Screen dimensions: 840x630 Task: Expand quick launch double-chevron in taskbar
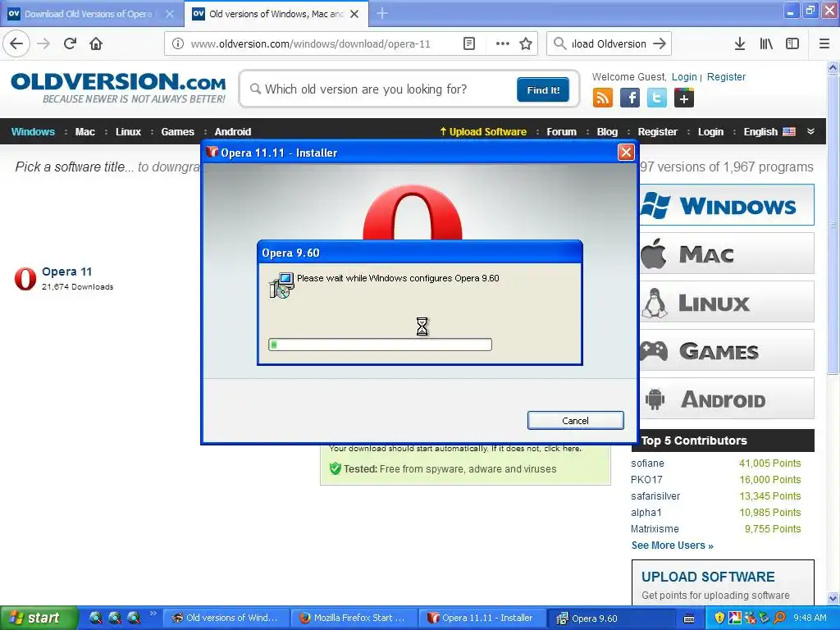(x=153, y=614)
